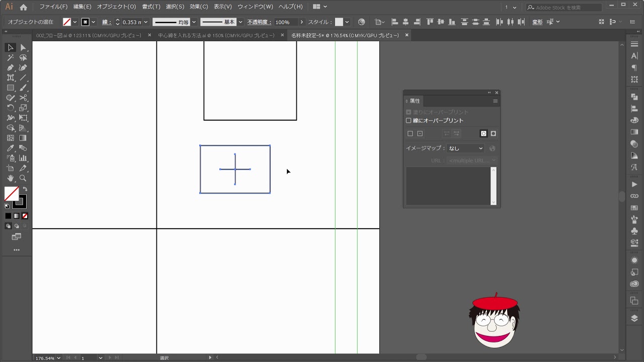The image size is (644, 362).
Task: Select the Eyedropper tool
Action: click(x=10, y=148)
